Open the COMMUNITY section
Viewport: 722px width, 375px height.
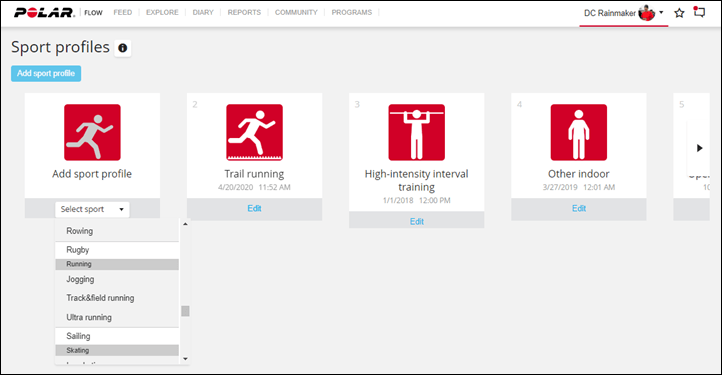tap(296, 12)
